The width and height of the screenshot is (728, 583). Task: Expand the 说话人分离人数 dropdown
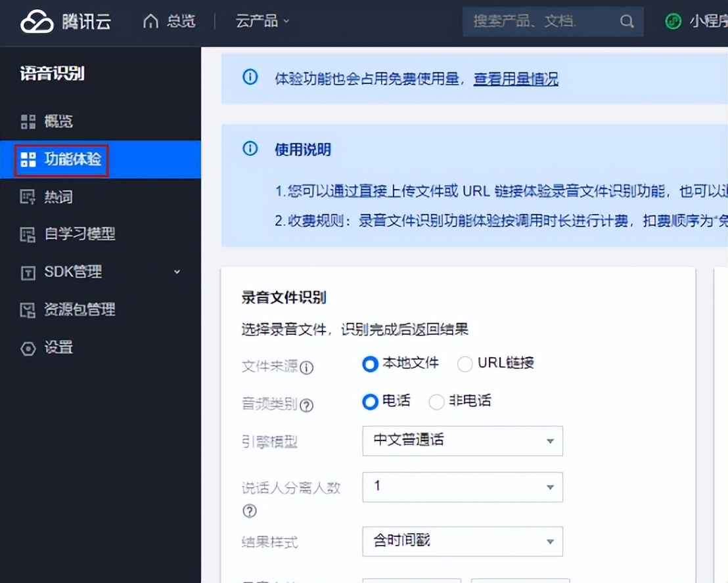pos(462,487)
